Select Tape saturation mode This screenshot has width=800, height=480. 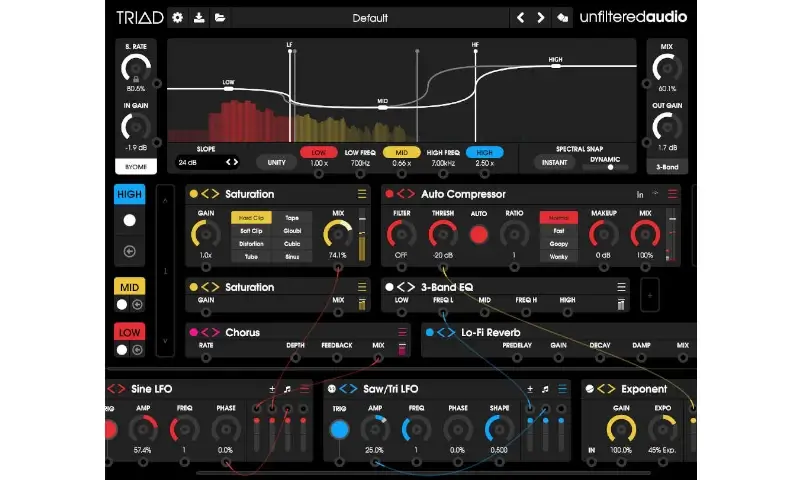(x=292, y=218)
